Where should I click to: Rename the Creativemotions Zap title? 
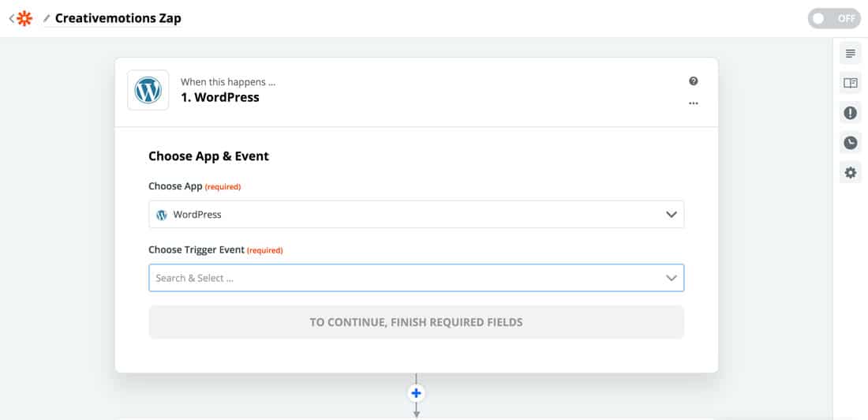pos(118,18)
